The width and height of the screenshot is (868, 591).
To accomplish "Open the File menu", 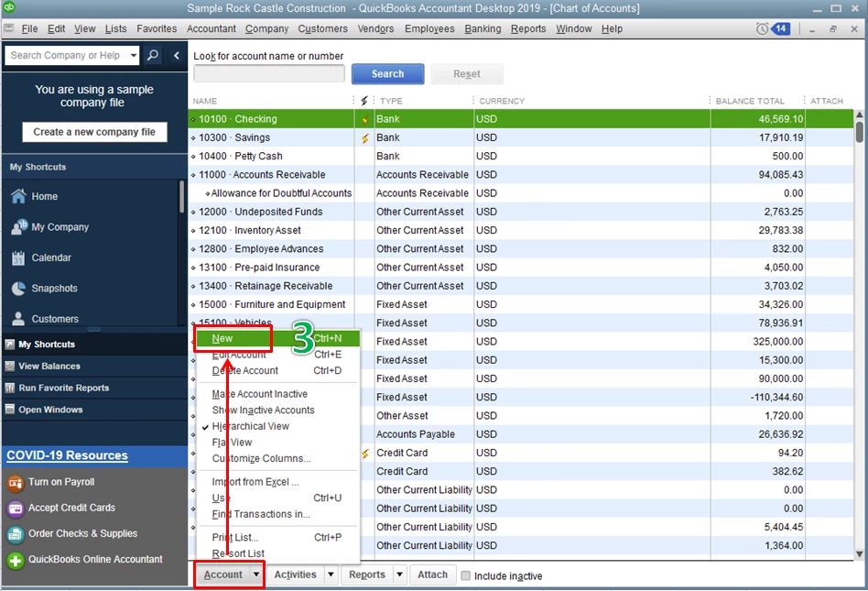I will click(x=29, y=28).
